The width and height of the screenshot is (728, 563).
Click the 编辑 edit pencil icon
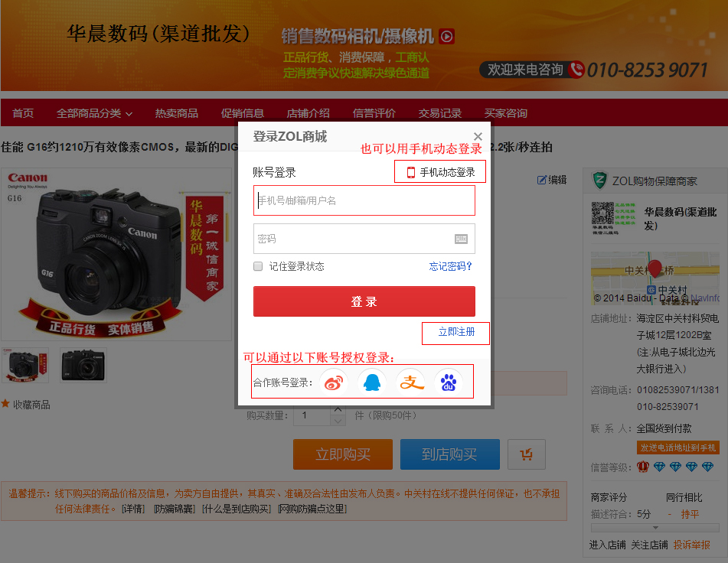(542, 180)
